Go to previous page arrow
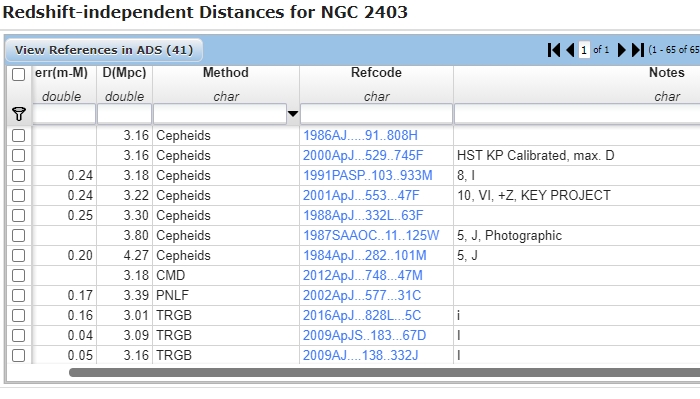This screenshot has height=399, width=700. [570, 50]
